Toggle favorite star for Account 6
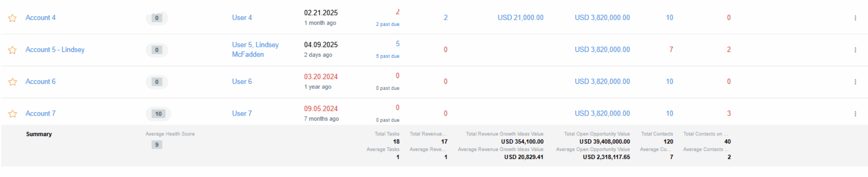Viewport: 868px width, 177px height. [x=13, y=82]
